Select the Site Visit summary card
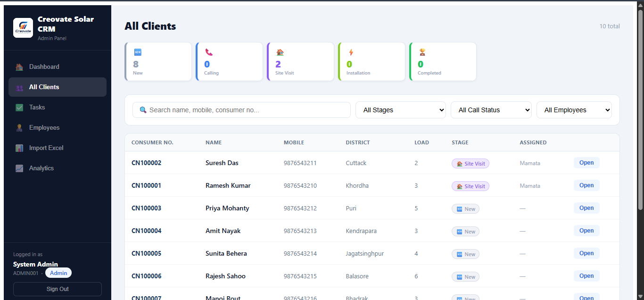Screen dimensions: 644x300 point(301,62)
